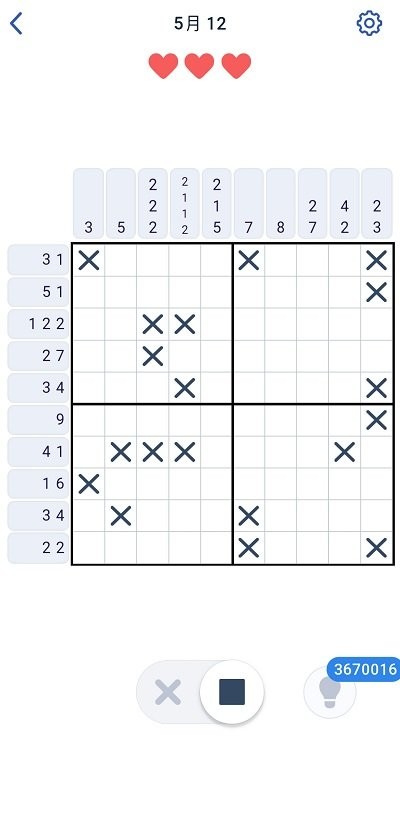The width and height of the screenshot is (400, 813).
Task: Fill the empty second cell of row '5 1'
Action: (121, 292)
